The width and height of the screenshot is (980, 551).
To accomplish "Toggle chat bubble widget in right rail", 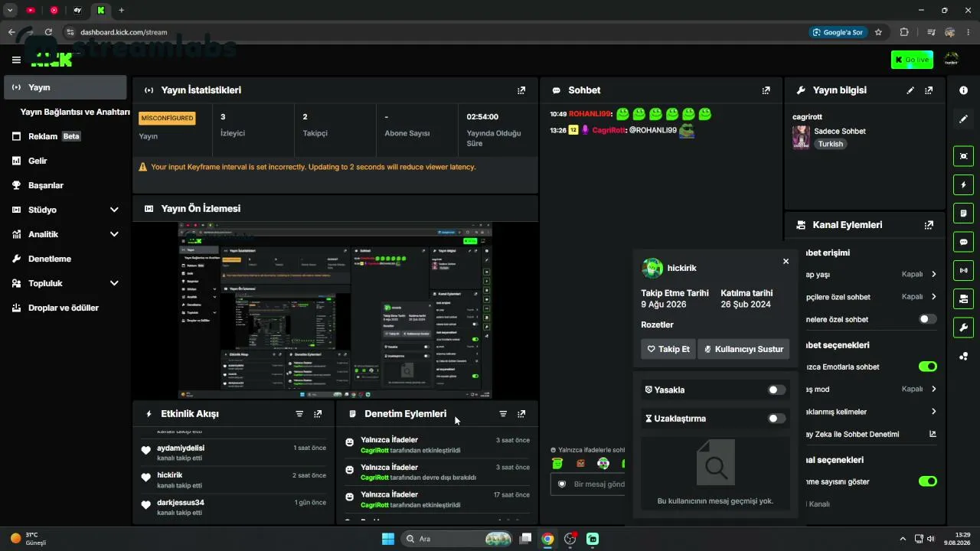I will [x=963, y=242].
